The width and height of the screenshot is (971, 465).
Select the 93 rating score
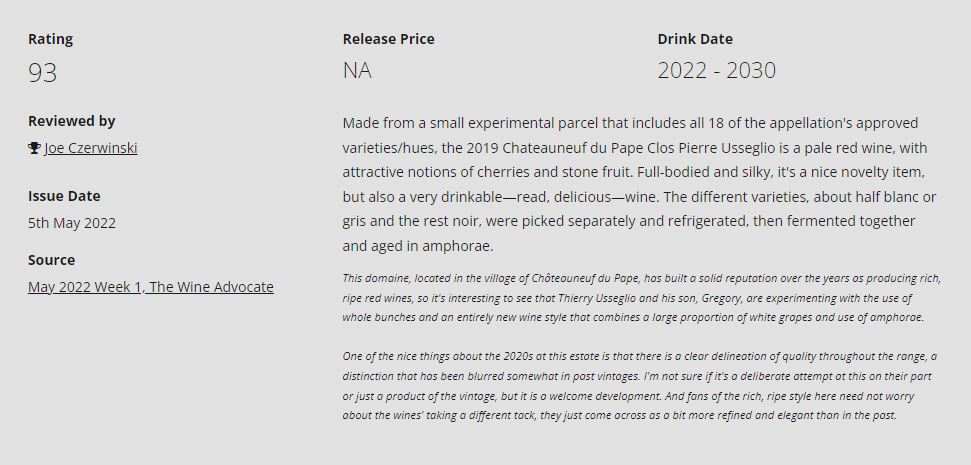pos(43,72)
